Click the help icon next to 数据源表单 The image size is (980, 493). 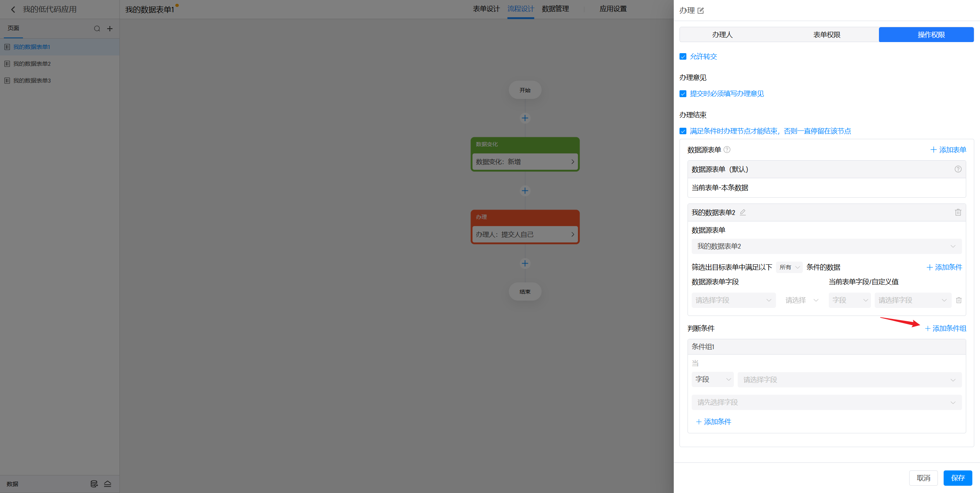click(x=727, y=150)
